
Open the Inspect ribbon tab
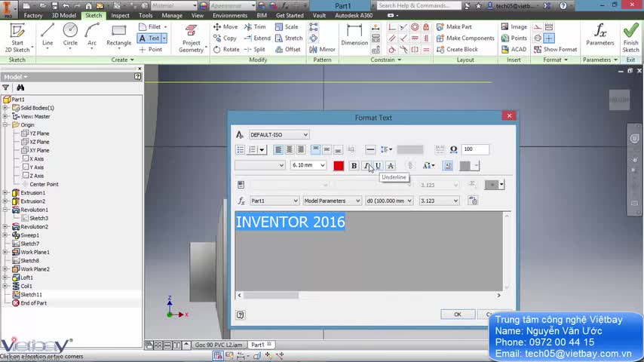(x=120, y=15)
